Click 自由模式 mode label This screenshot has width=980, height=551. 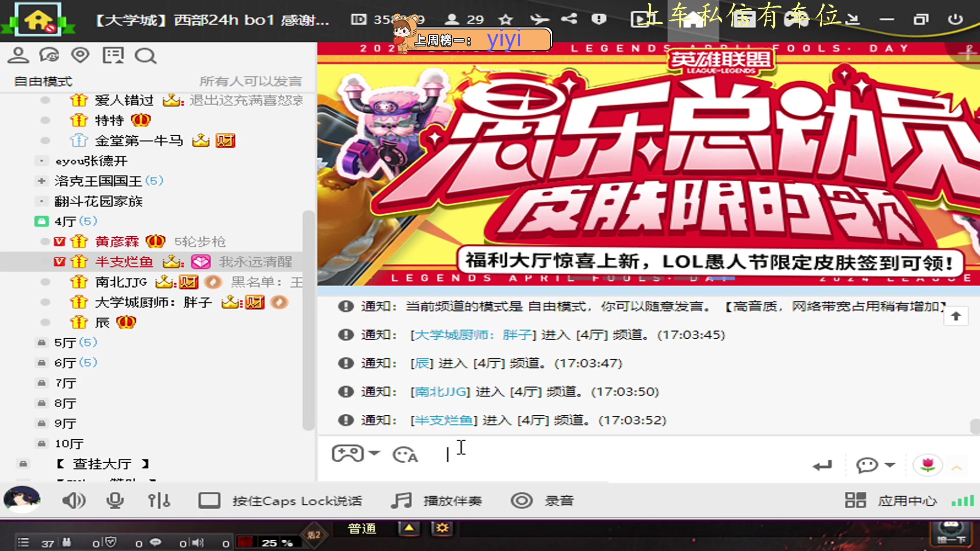pyautogui.click(x=43, y=81)
